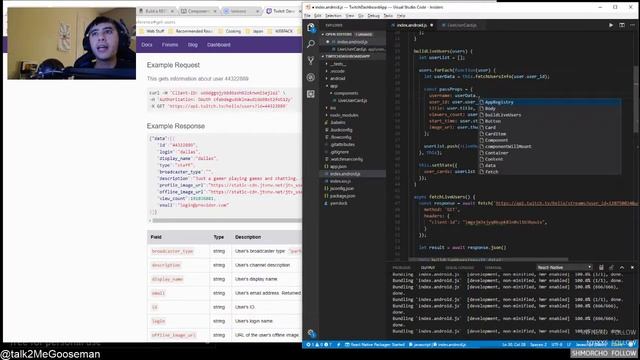
Task: Switch to the index.android.js editor tab
Action: [412, 25]
